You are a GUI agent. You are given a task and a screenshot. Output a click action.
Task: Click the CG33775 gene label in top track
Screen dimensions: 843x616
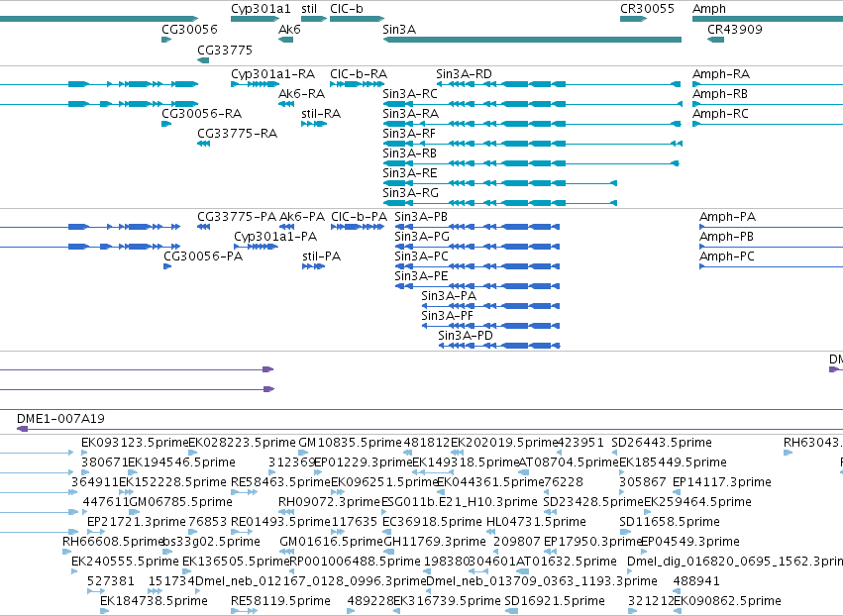click(x=225, y=50)
